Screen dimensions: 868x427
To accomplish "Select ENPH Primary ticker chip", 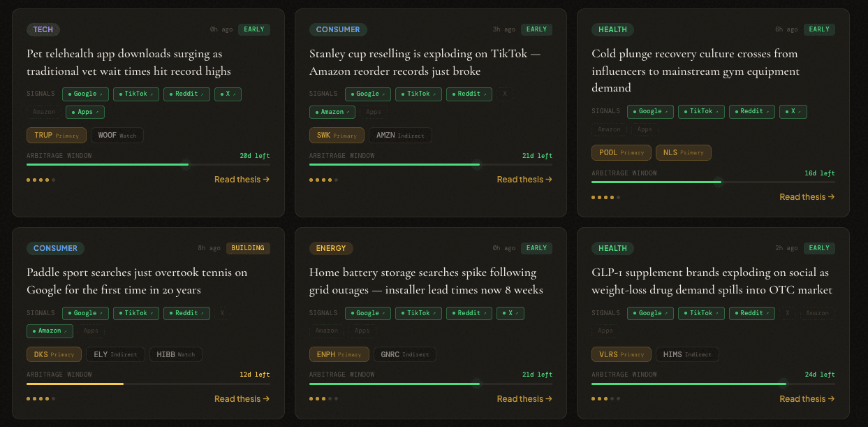I will pos(339,354).
